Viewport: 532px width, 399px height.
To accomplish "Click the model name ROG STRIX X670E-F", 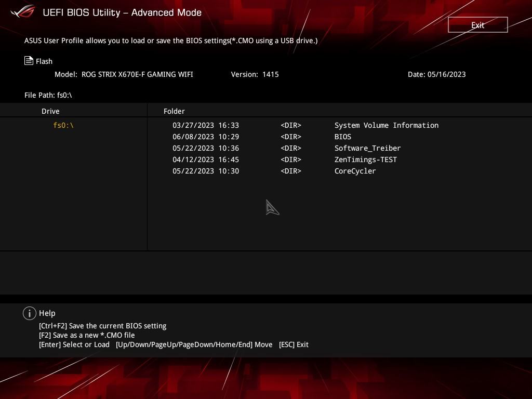I will (x=137, y=74).
